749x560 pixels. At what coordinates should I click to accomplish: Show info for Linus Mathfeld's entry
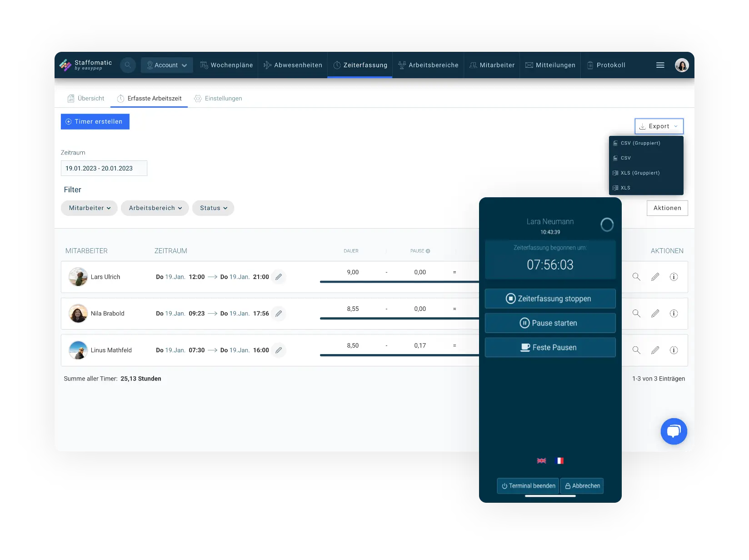pos(674,350)
